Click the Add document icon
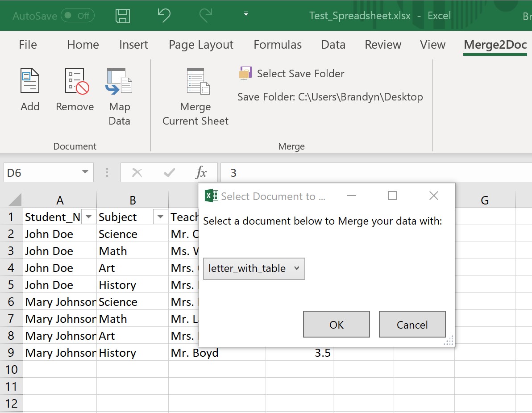This screenshot has height=413, width=532. [30, 81]
